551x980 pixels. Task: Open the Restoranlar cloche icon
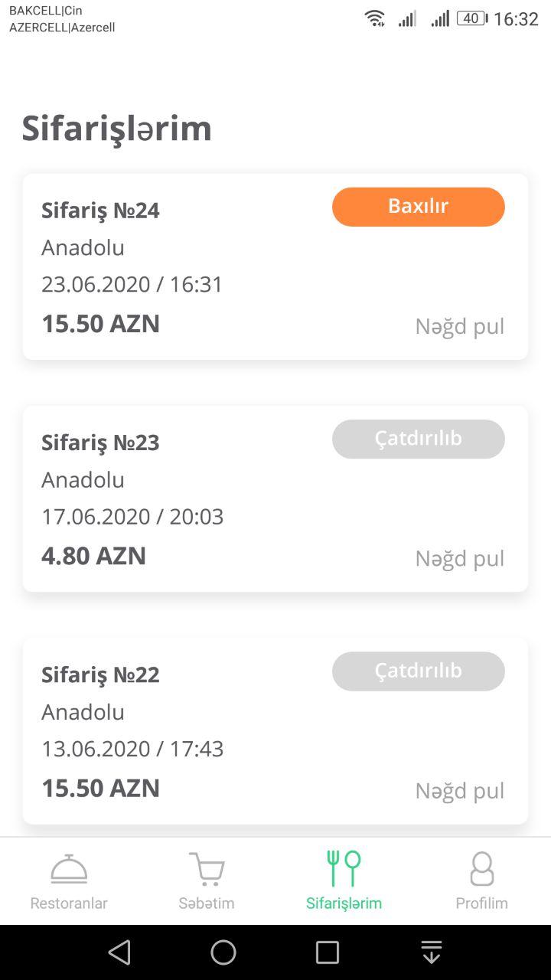[69, 869]
